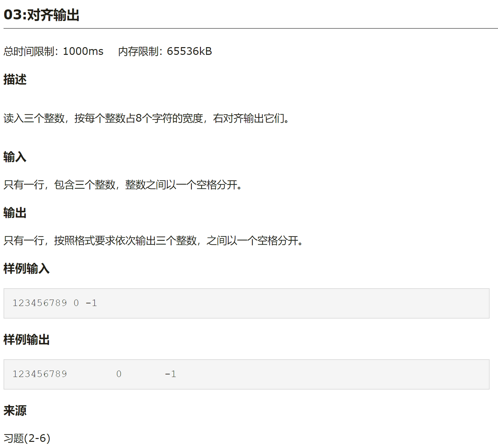Click the 输入 section heading
The width and height of the screenshot is (498, 448).
pyautogui.click(x=14, y=157)
